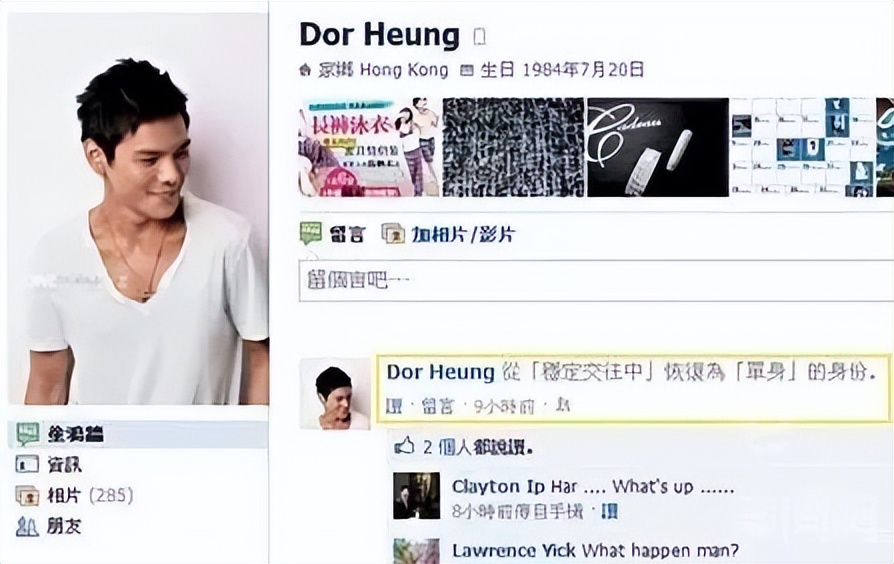Open the Clayton Ip Har commenter link
Screen dimensions: 894x564
tap(514, 486)
